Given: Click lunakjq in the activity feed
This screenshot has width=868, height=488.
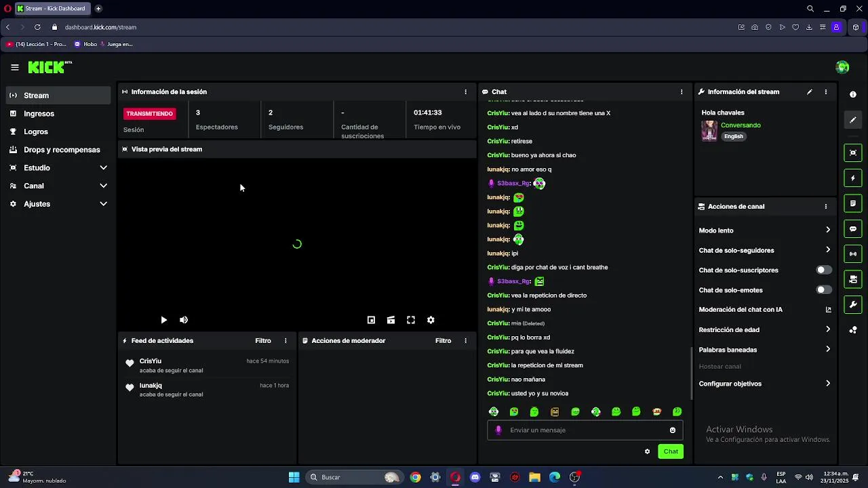Looking at the screenshot, I should pos(151,386).
